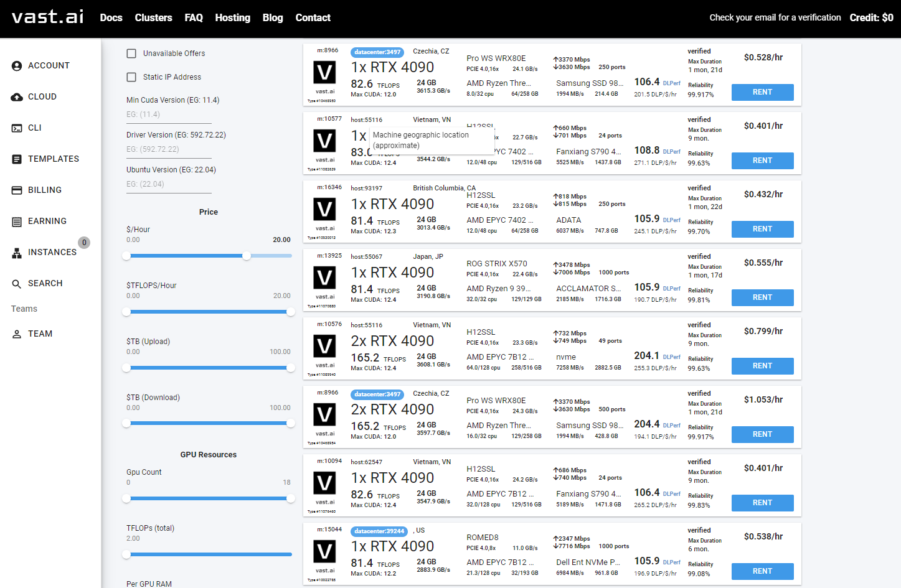The width and height of the screenshot is (901, 588).
Task: Click the email verification notice
Action: 775,18
